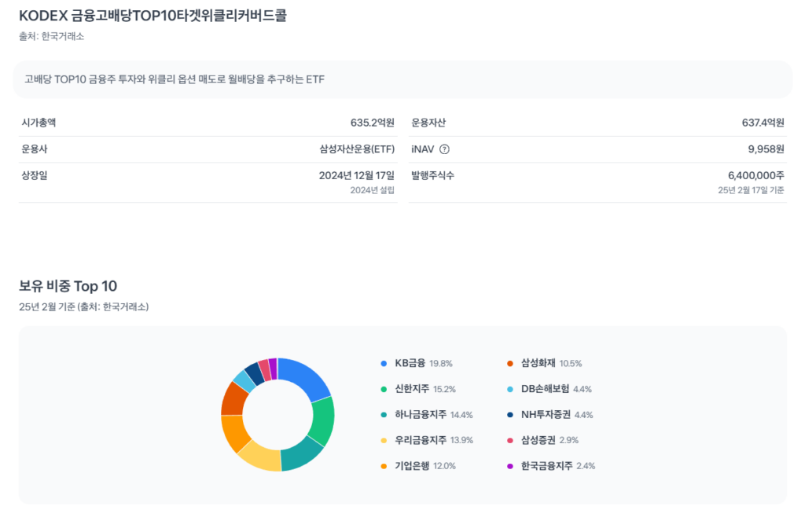
Task: Click the 기업은행 legend label
Action: coord(412,466)
